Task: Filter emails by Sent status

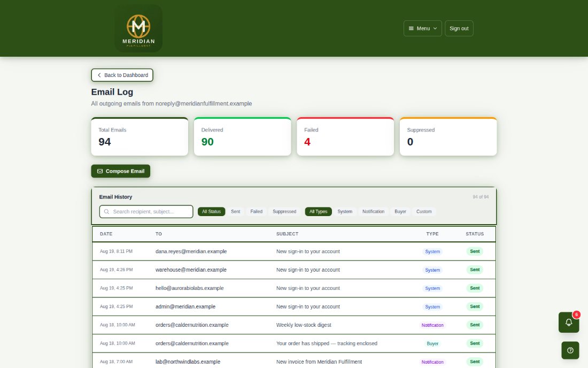Action: [236, 212]
